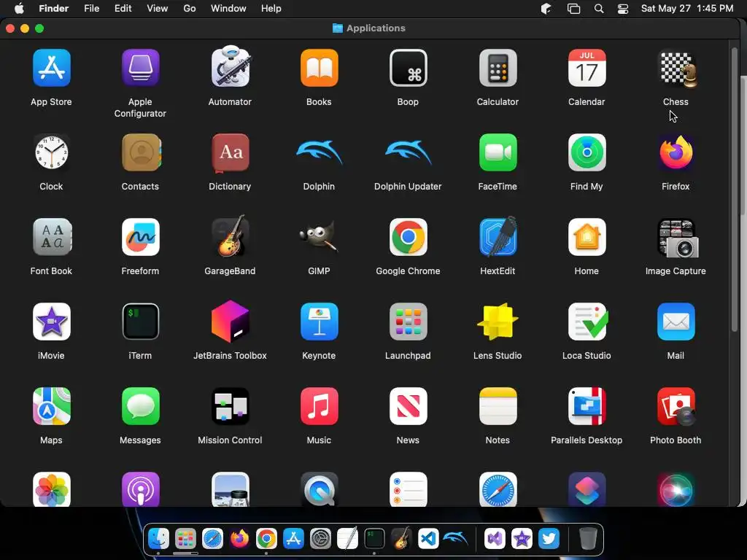This screenshot has width=747, height=560.
Task: Select the Clock application
Action: [x=52, y=152]
